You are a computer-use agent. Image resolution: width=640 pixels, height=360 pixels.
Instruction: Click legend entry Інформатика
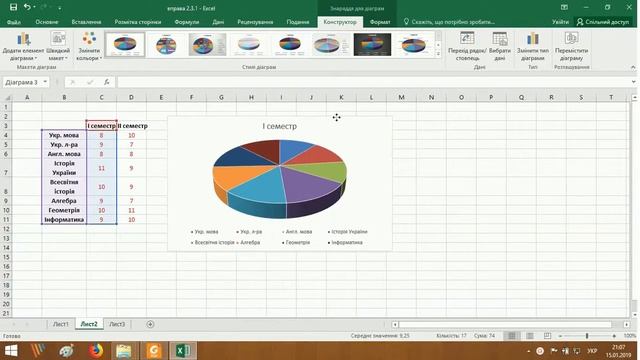coord(345,242)
